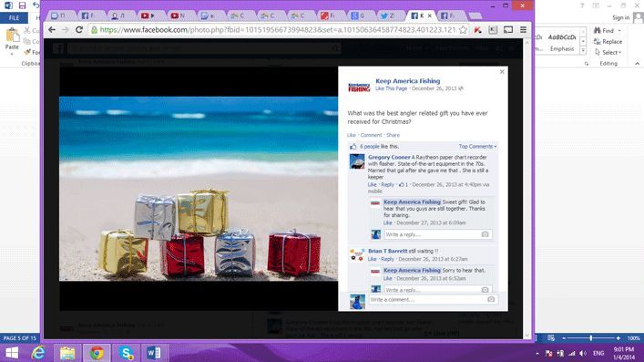Expand the Word Find dropdown arrow
This screenshot has height=362, width=644.
[x=619, y=30]
